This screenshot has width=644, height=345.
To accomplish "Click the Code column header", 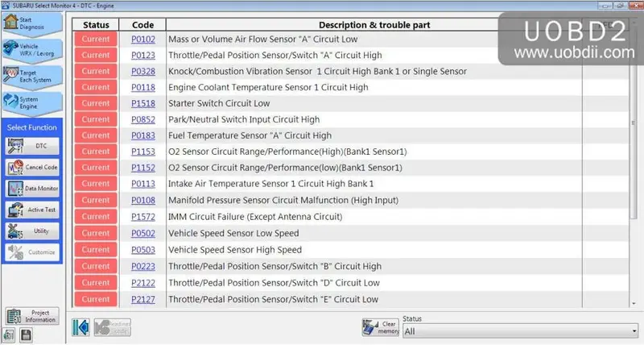I will 142,25.
